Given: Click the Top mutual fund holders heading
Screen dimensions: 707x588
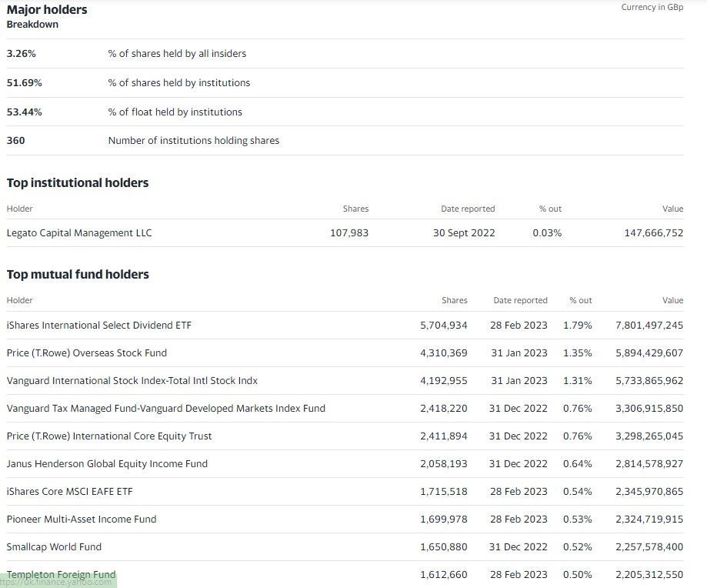Looking at the screenshot, I should click(78, 274).
